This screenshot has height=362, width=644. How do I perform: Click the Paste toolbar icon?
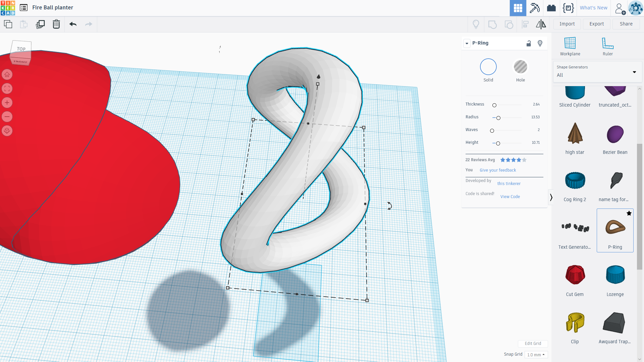tap(24, 24)
